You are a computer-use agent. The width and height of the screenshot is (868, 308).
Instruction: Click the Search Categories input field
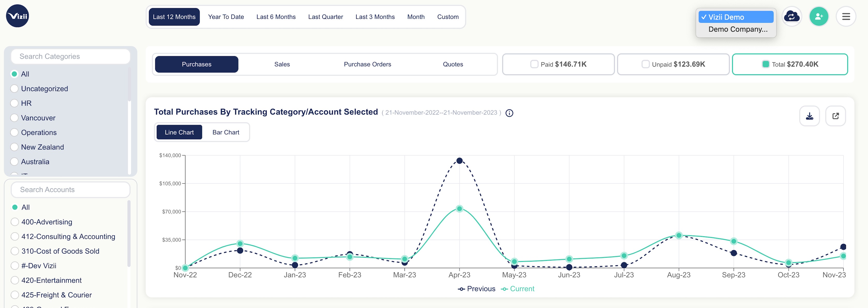[x=70, y=56]
